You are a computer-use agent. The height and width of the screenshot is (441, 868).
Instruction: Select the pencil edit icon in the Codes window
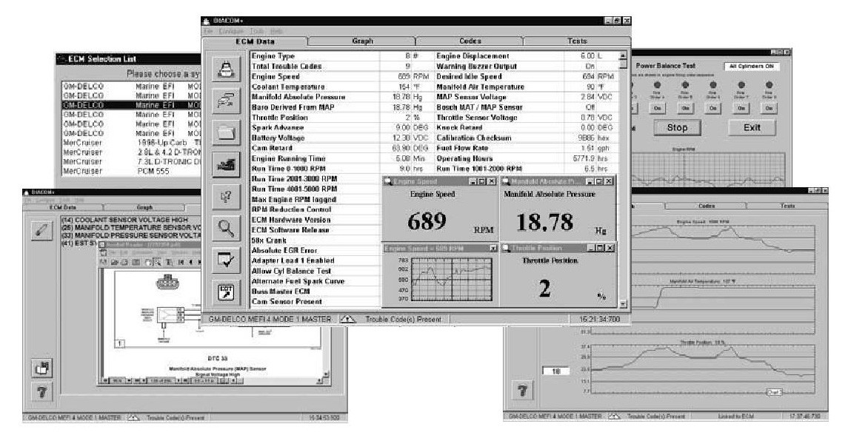[42, 229]
